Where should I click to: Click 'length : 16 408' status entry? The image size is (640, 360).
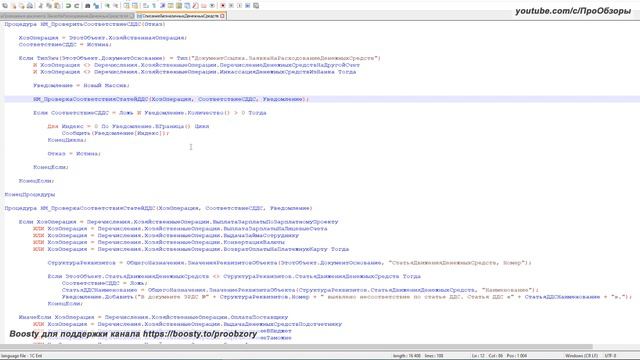click(407, 356)
